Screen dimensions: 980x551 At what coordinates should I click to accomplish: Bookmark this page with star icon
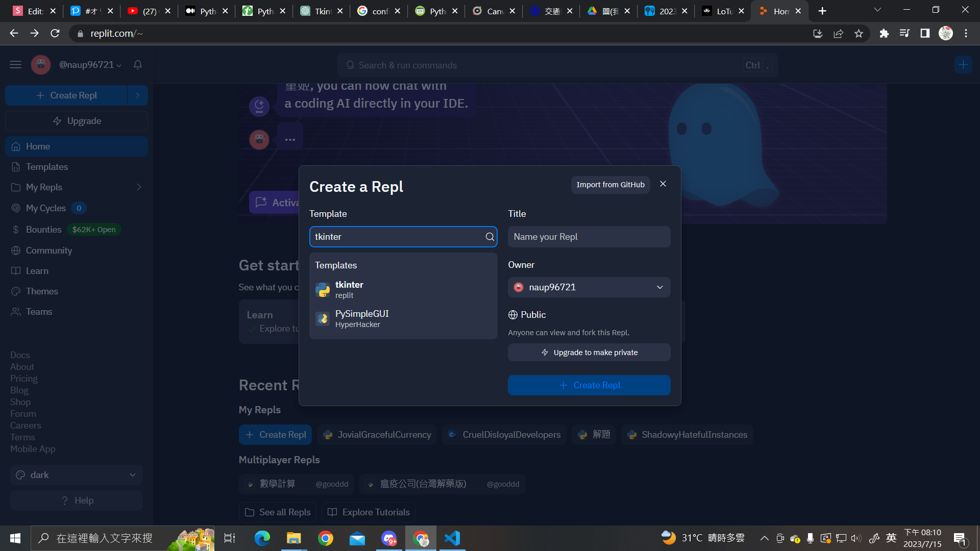(x=859, y=34)
